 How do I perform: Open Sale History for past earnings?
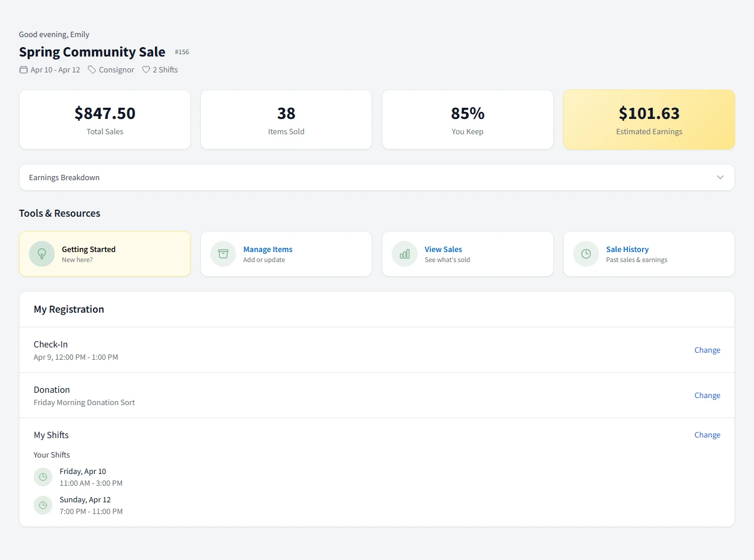[x=649, y=254]
